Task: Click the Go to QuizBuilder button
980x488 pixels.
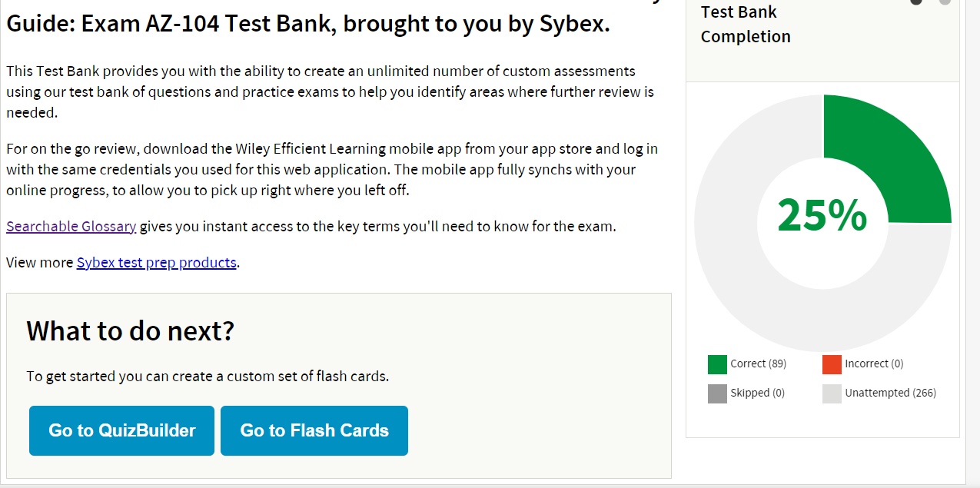Action: pos(121,430)
